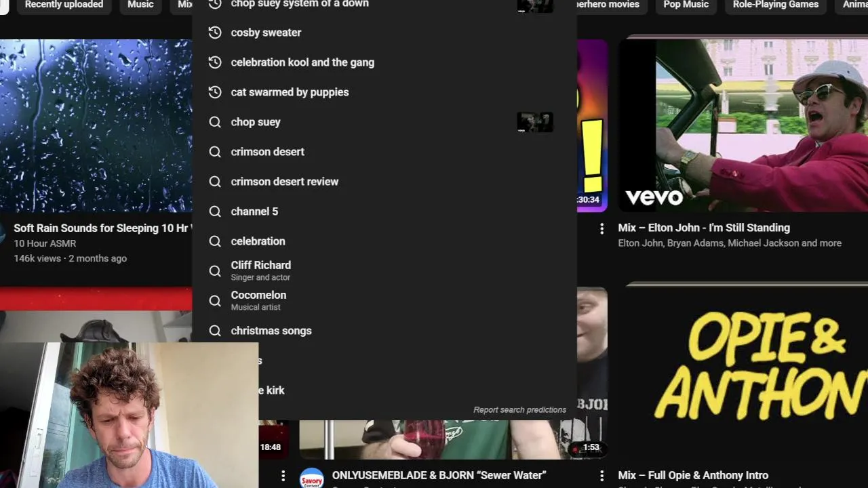The width and height of the screenshot is (868, 488).
Task: Choose the 'channel 5' suggestion
Action: (x=384, y=211)
